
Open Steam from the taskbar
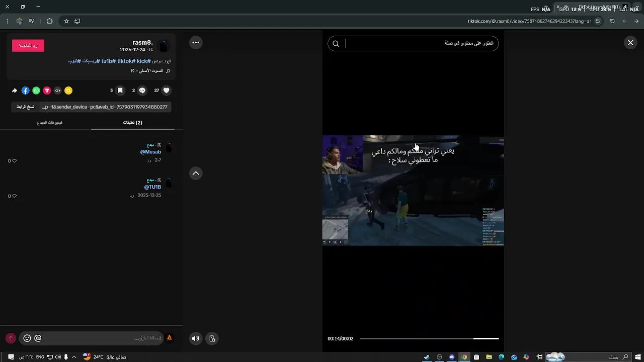(x=427, y=357)
